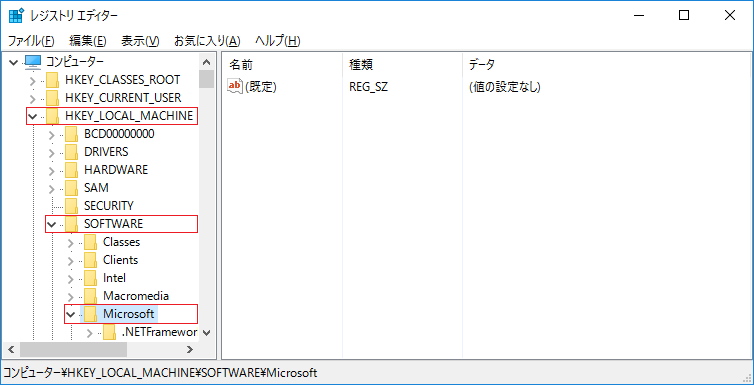Expand the Clients key chevron
The image size is (754, 385).
(x=71, y=261)
